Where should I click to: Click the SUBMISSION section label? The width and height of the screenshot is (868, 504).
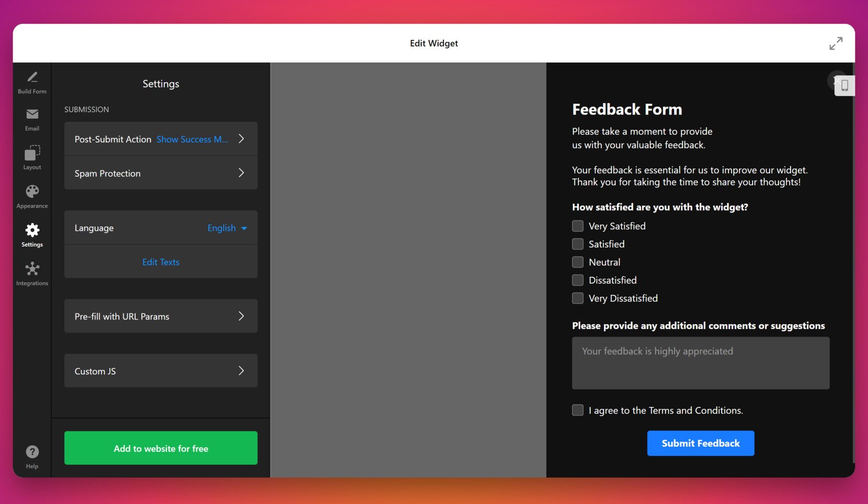(x=87, y=109)
